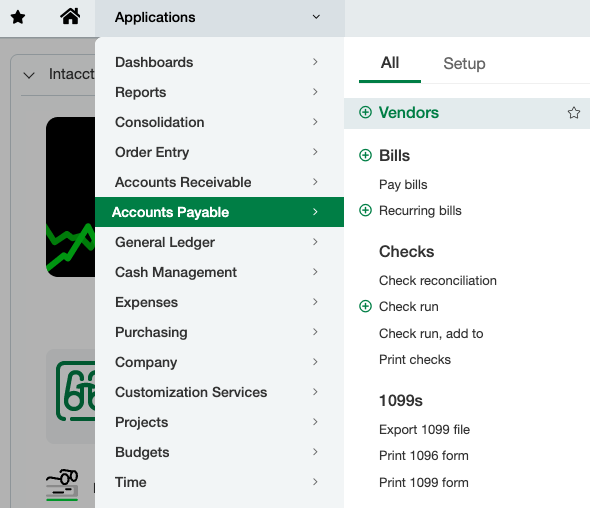
Task: Switch to the Setup tab
Action: click(464, 63)
